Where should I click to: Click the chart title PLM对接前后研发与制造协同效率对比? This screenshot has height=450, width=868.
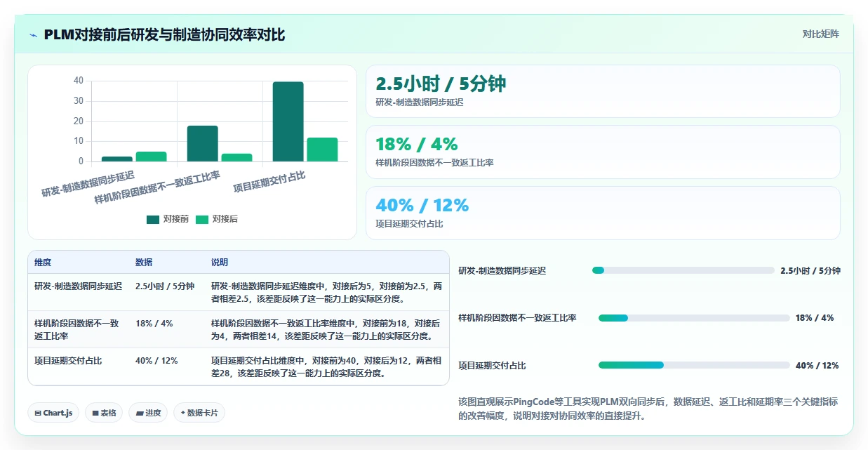(164, 35)
